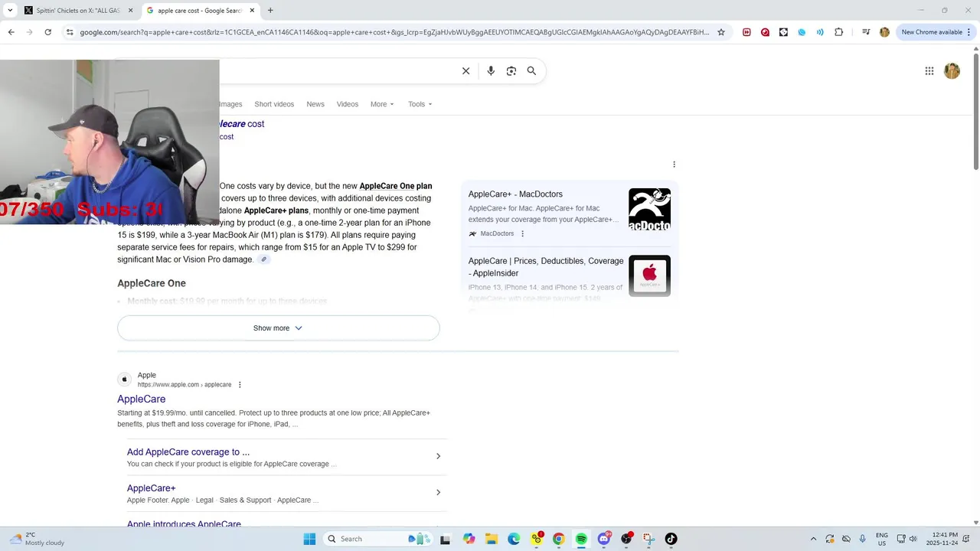Click the browser address bar URL
The width and height of the screenshot is (980, 551).
[394, 32]
